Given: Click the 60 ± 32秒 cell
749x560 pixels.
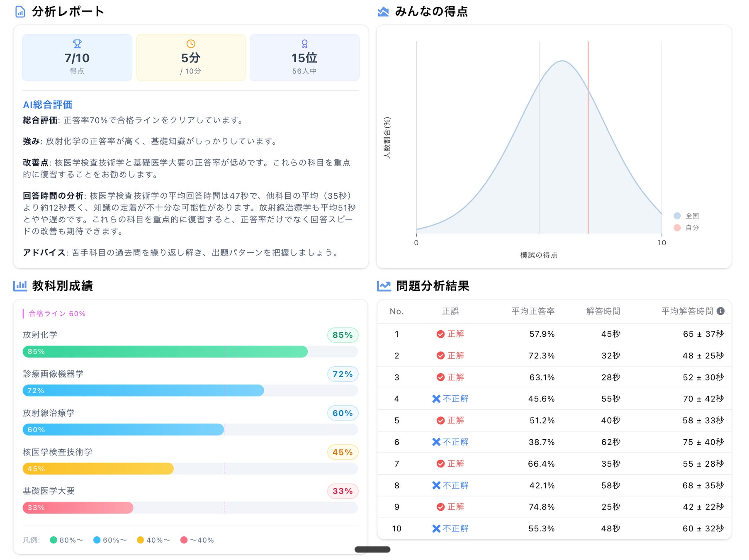Looking at the screenshot, I should point(703,528).
